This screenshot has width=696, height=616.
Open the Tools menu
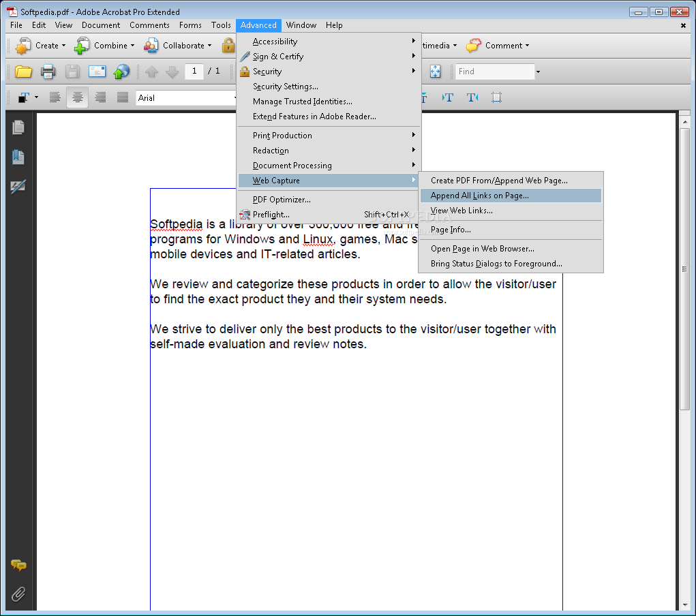click(221, 25)
